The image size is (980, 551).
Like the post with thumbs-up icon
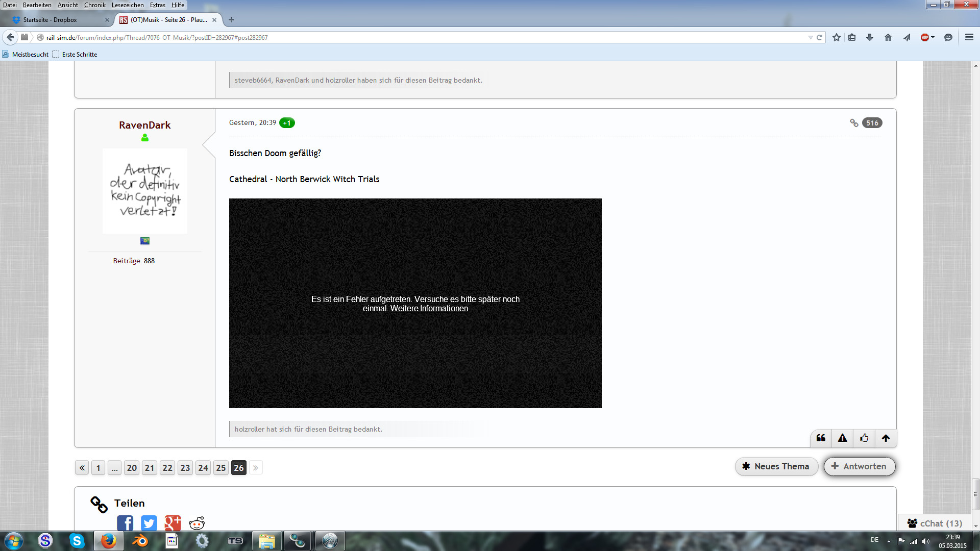(864, 438)
